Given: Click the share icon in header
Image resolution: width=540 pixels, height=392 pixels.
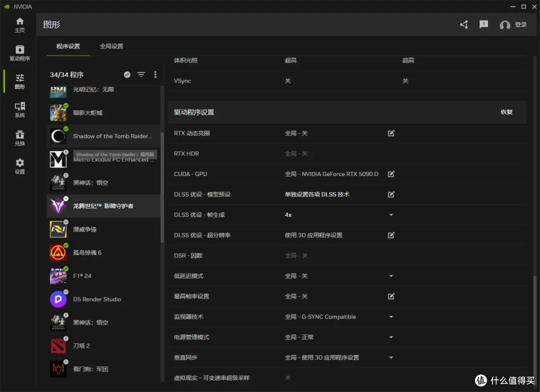Looking at the screenshot, I should pyautogui.click(x=464, y=24).
